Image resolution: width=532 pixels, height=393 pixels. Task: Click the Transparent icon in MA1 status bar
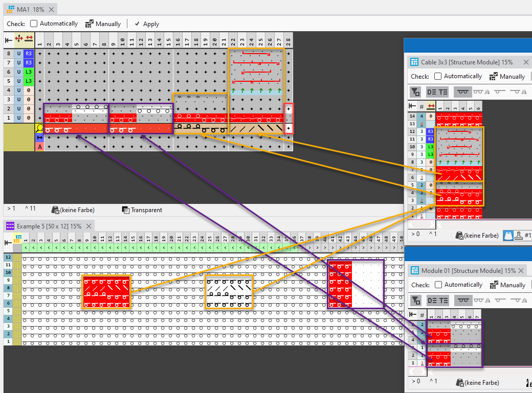(x=126, y=210)
